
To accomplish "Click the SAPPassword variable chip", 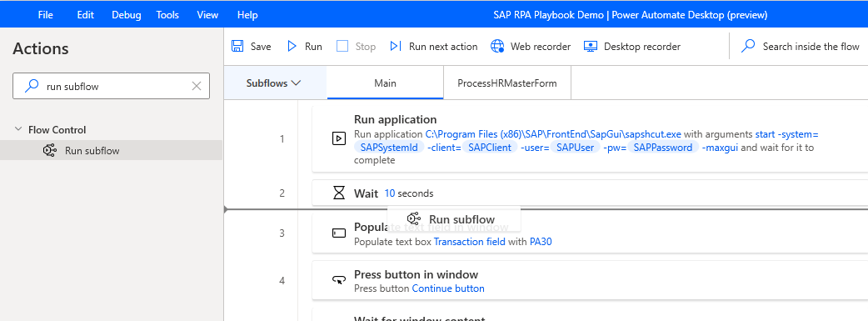I will point(663,148).
